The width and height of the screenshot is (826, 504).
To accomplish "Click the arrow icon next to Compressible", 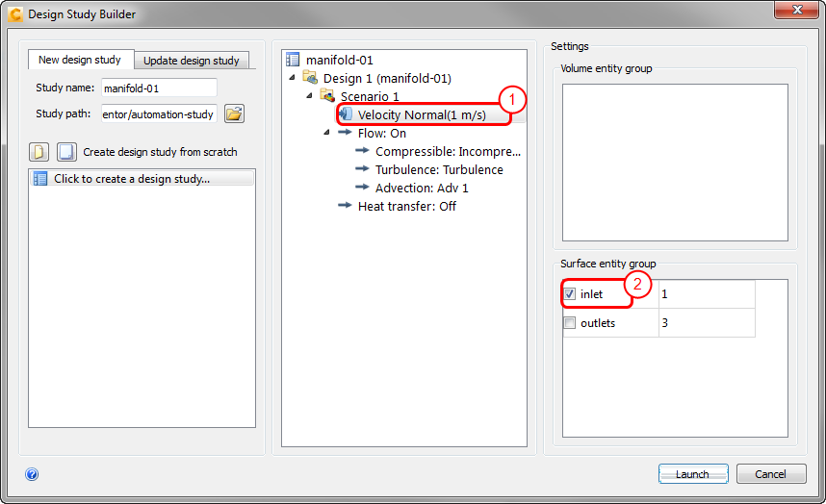I will pyautogui.click(x=362, y=150).
